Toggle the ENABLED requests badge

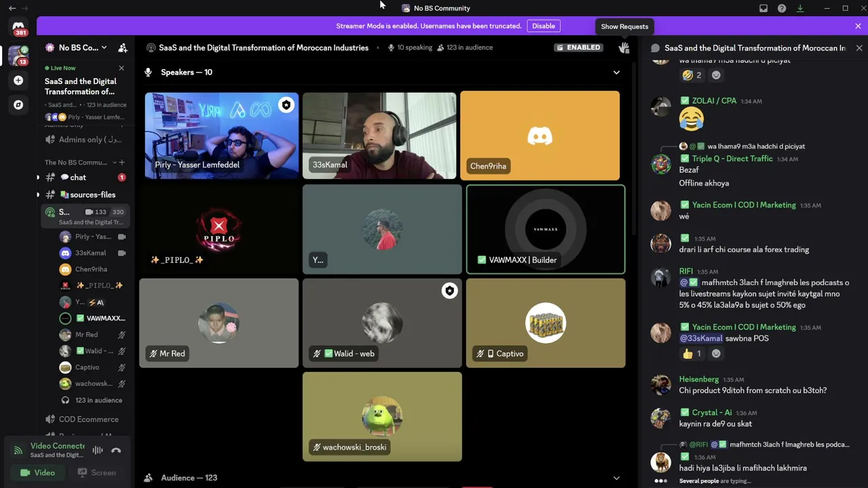(x=578, y=47)
